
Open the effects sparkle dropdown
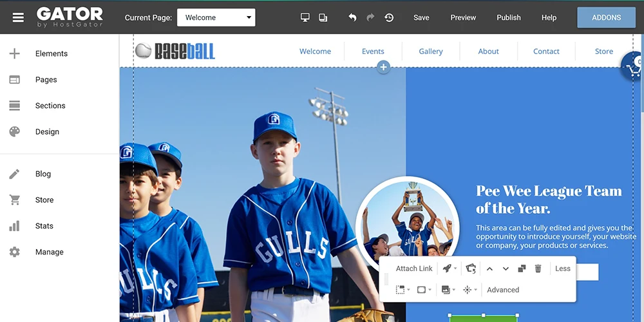470,290
